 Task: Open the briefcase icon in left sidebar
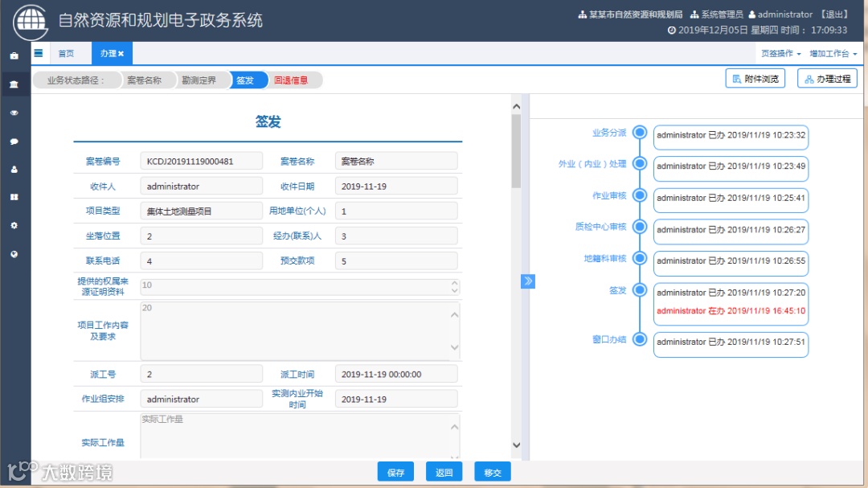[x=14, y=55]
